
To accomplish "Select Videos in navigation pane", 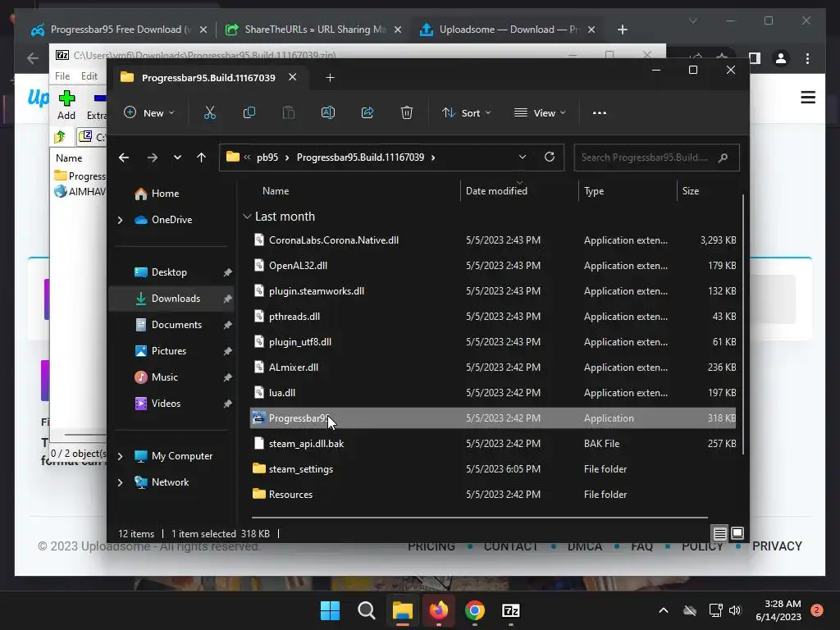I will tap(166, 404).
